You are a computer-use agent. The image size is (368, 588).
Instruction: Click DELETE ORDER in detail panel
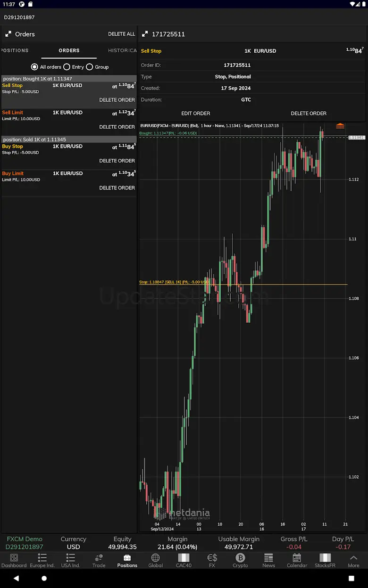(x=309, y=113)
